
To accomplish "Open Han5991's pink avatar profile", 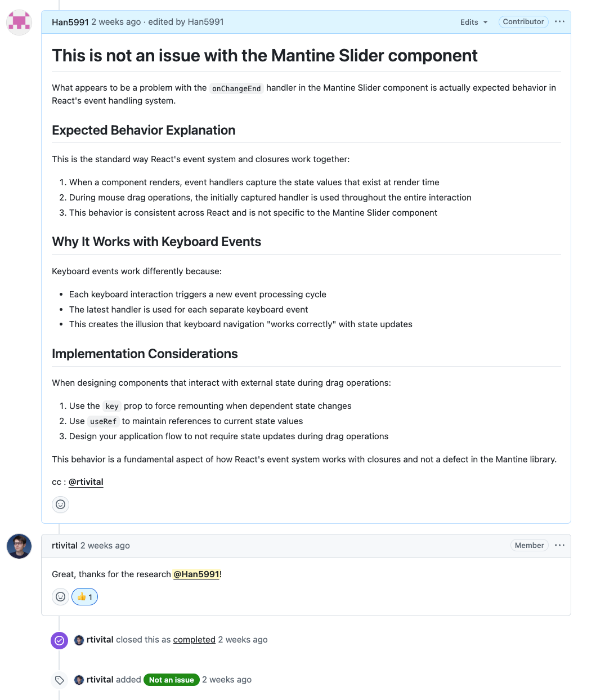I will point(19,23).
